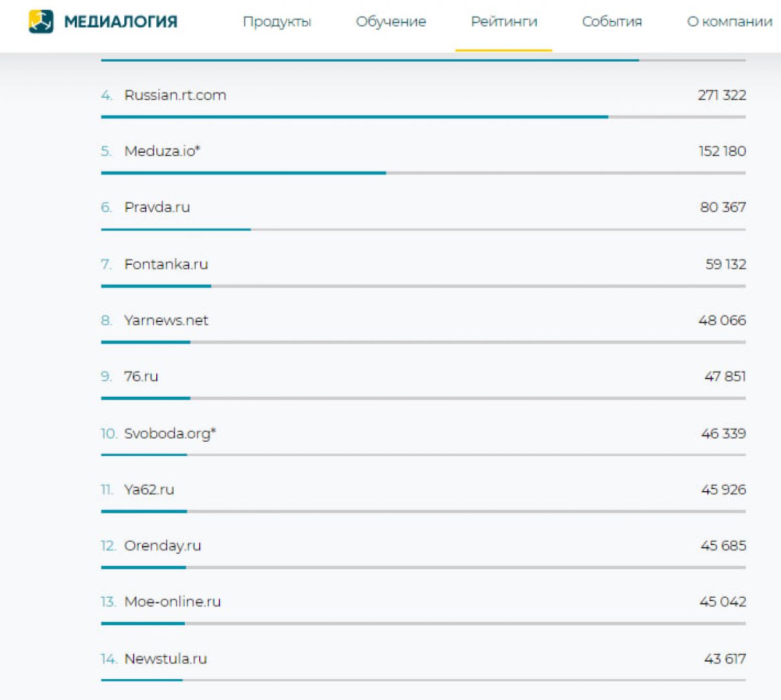Select the Рейтинги tab
The width and height of the screenshot is (781, 700).
[504, 21]
